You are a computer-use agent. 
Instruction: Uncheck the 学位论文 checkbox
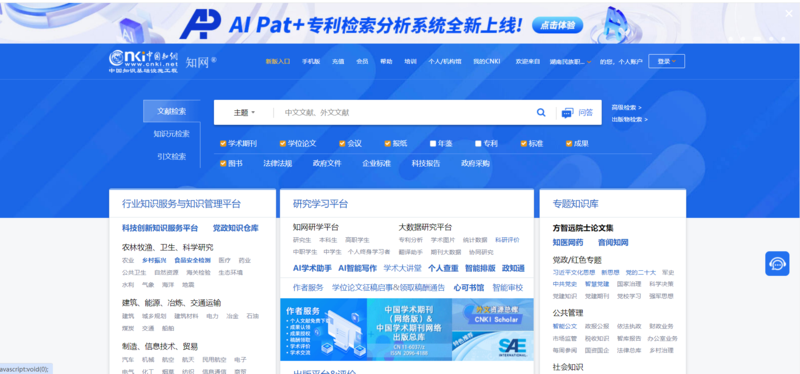point(283,144)
